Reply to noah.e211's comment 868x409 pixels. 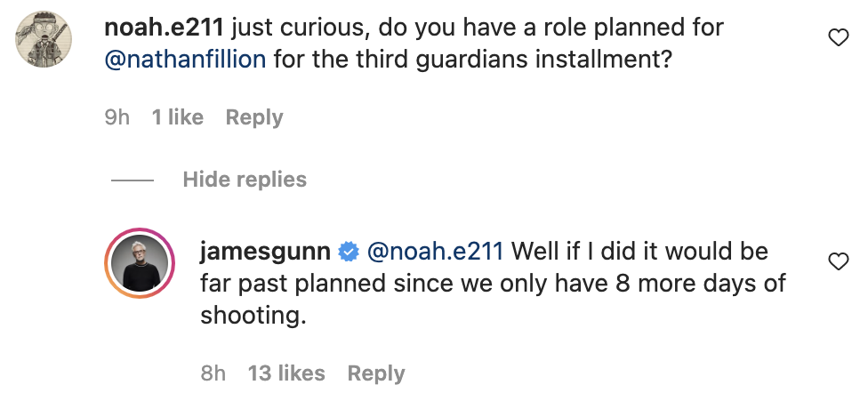pyautogui.click(x=254, y=117)
